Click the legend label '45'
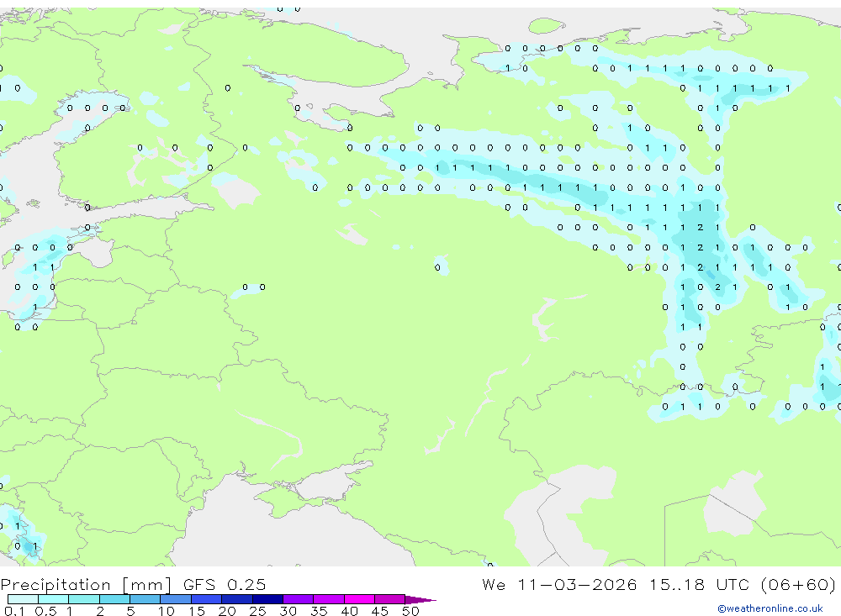 (380, 611)
